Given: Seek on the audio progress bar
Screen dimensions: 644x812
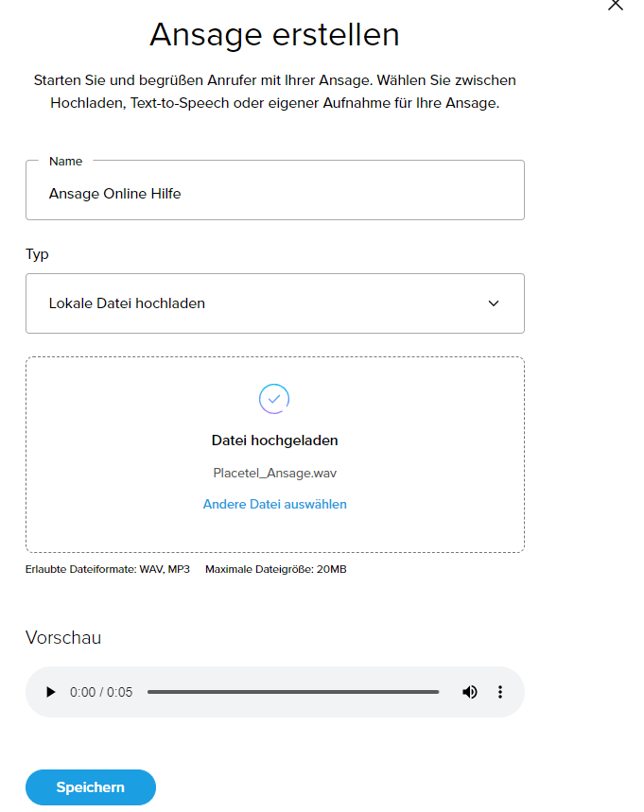Looking at the screenshot, I should (x=293, y=692).
